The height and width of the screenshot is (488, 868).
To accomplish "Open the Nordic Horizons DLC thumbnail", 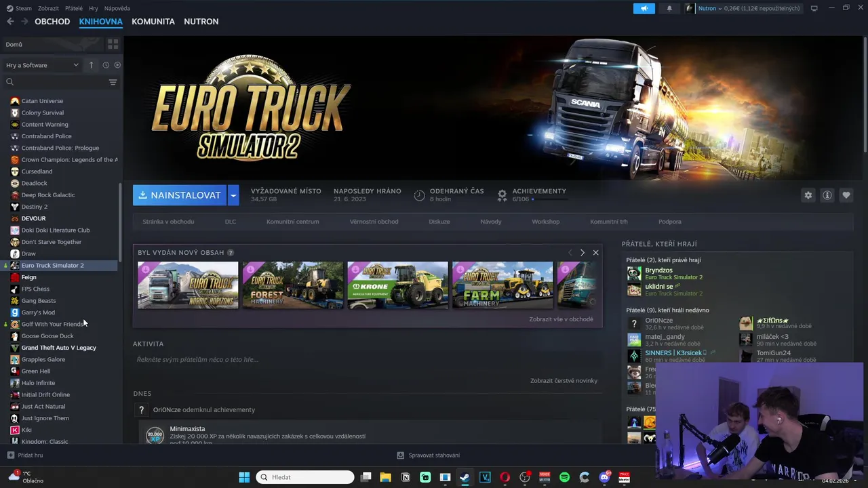I will [x=188, y=285].
